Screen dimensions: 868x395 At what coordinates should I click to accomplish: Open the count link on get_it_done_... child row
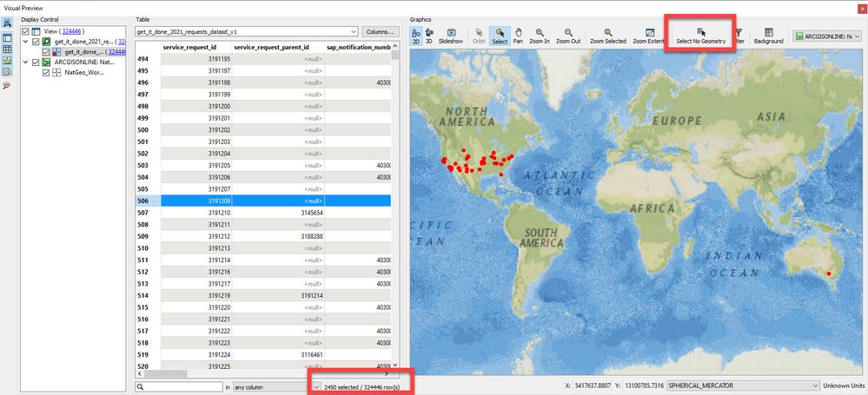[116, 52]
